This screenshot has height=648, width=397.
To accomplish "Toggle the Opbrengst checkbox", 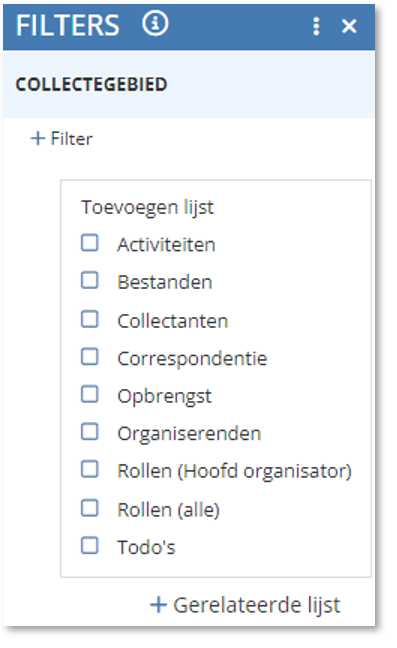I will tap(90, 395).
